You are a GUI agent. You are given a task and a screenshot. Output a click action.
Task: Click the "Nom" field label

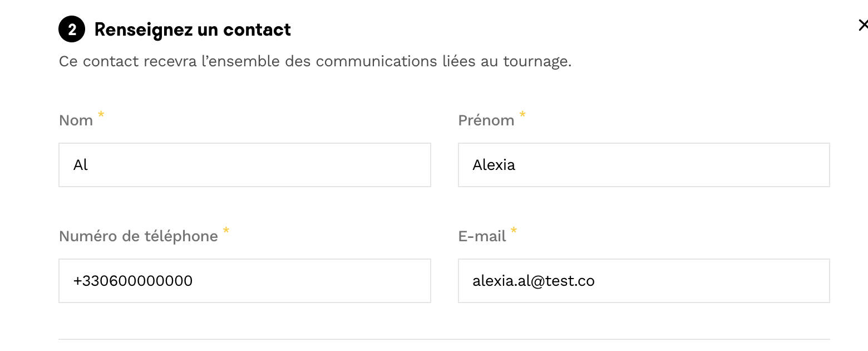pos(76,120)
